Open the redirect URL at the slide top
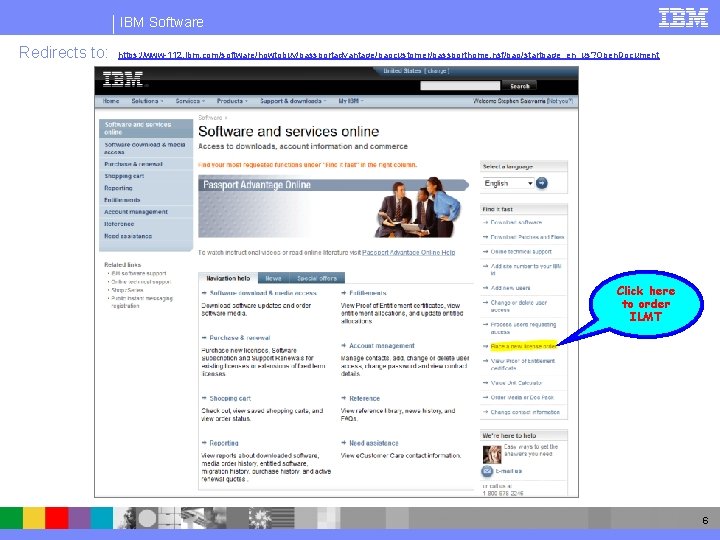The width and height of the screenshot is (720, 540). 388,56
